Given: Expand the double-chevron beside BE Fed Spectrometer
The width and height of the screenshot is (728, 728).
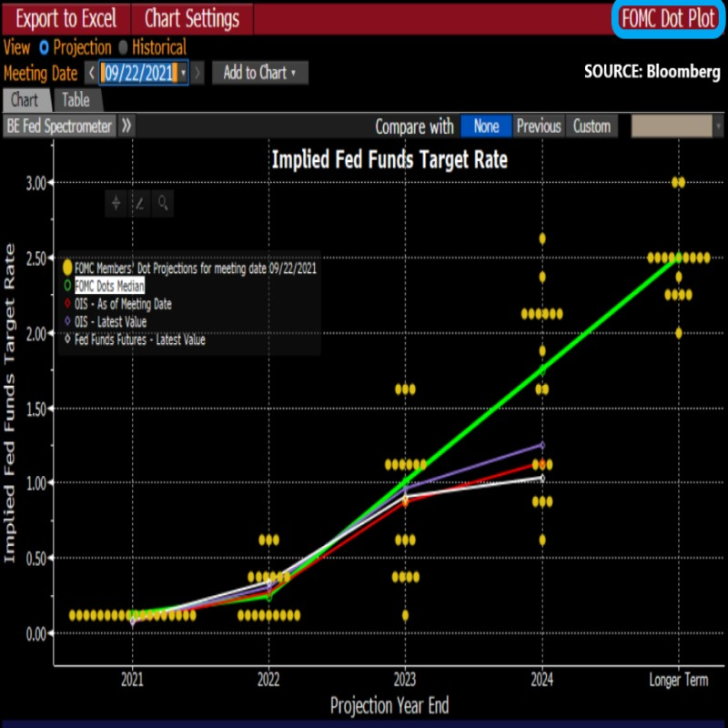Looking at the screenshot, I should tap(126, 126).
